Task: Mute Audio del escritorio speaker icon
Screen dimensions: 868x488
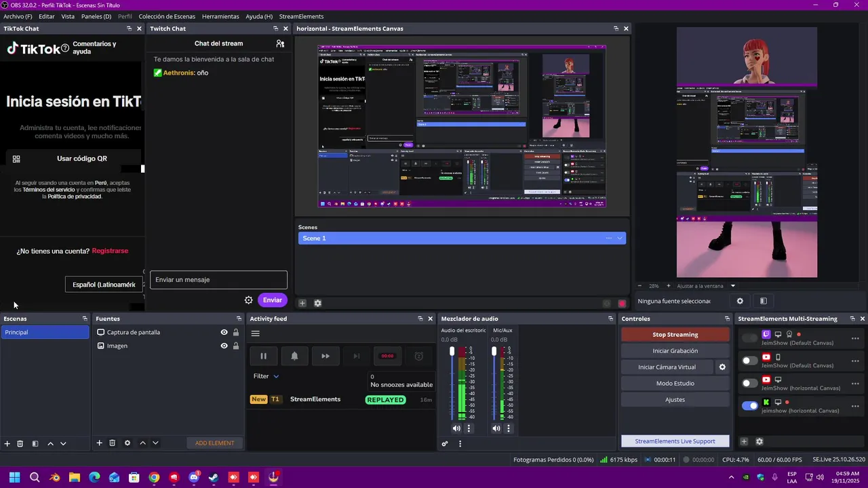Action: click(x=456, y=428)
